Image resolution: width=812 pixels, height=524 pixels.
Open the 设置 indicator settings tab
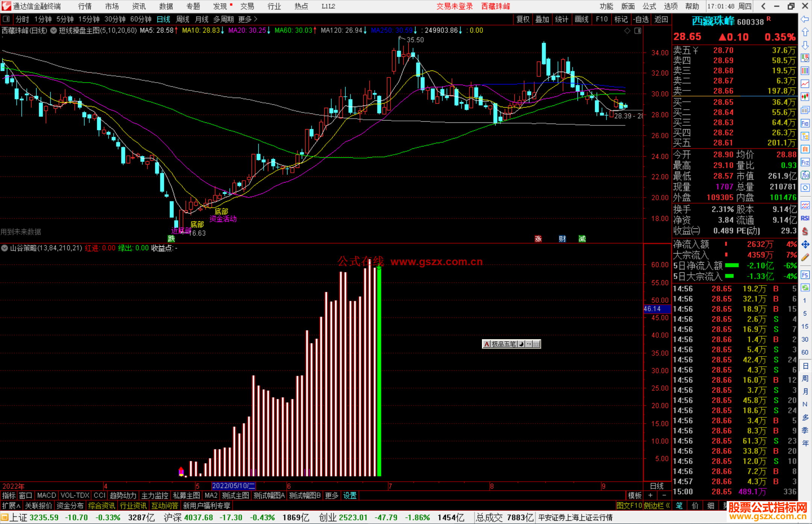coord(350,495)
